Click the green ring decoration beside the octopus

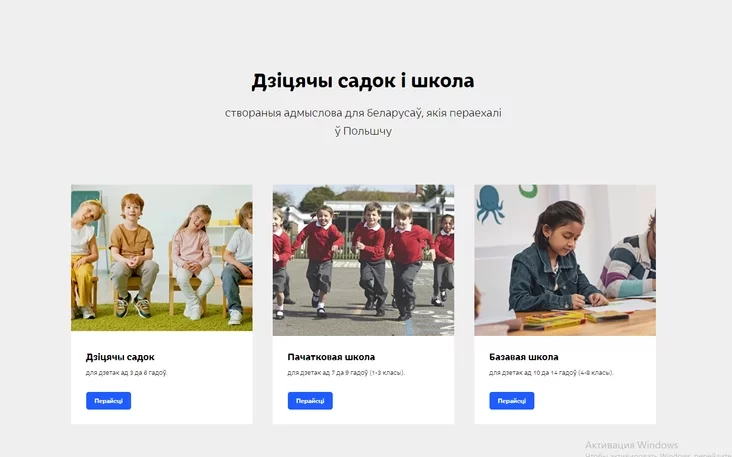528,190
